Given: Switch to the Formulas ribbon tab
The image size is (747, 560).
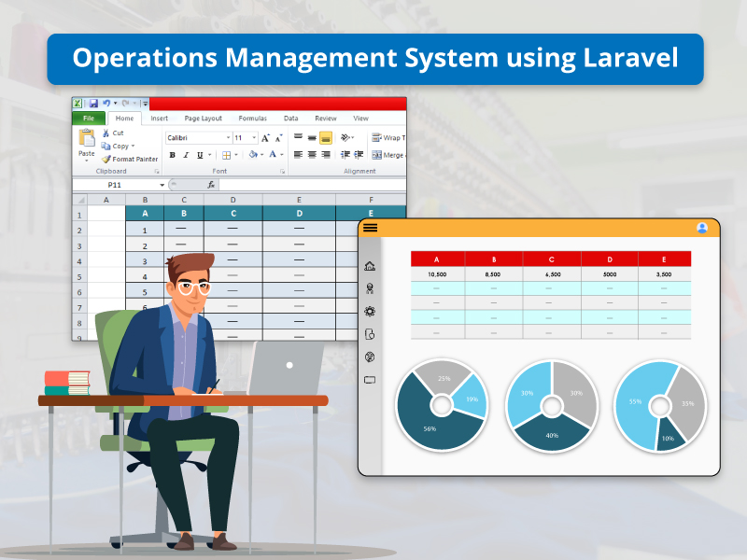Looking at the screenshot, I should [x=251, y=119].
